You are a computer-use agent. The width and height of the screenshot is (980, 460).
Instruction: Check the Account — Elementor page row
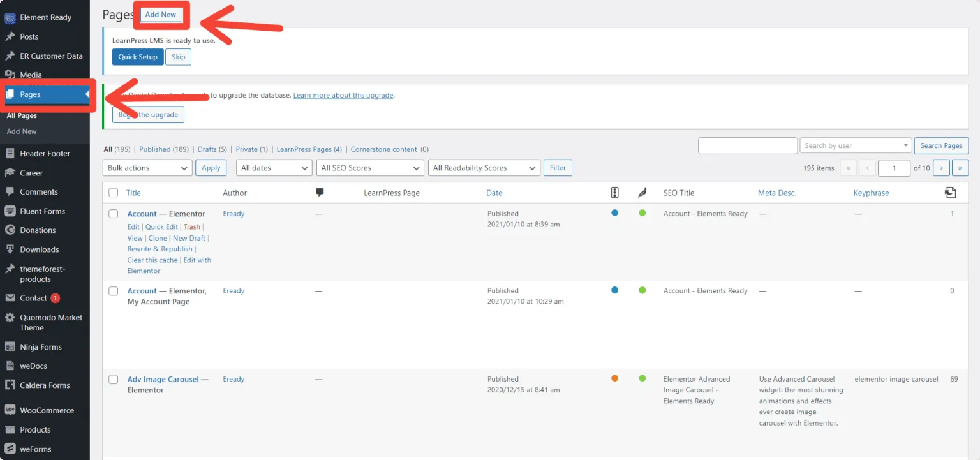(x=113, y=214)
